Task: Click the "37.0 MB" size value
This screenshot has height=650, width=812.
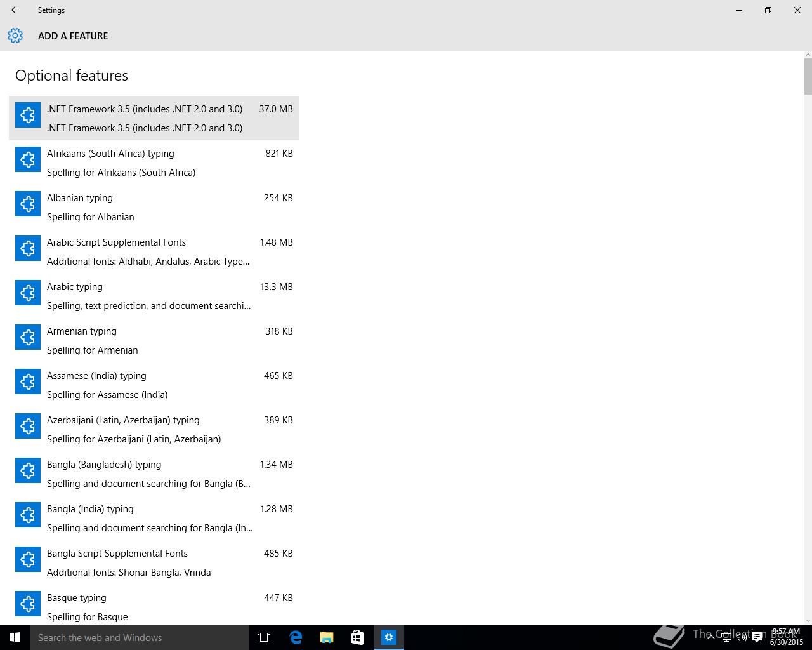Action: point(276,109)
